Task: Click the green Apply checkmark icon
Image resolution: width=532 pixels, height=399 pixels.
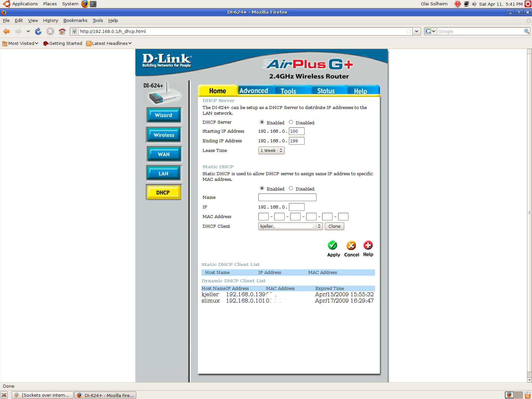Action: (x=332, y=245)
